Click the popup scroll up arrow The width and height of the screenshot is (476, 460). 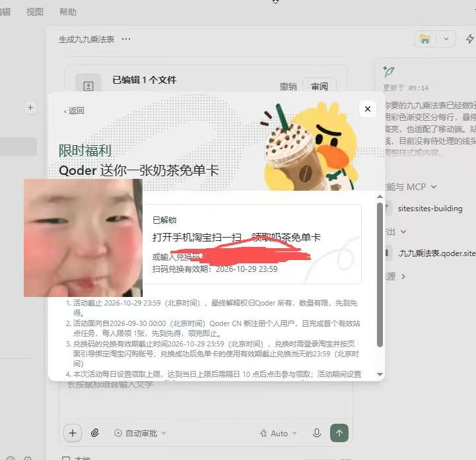[x=380, y=197]
